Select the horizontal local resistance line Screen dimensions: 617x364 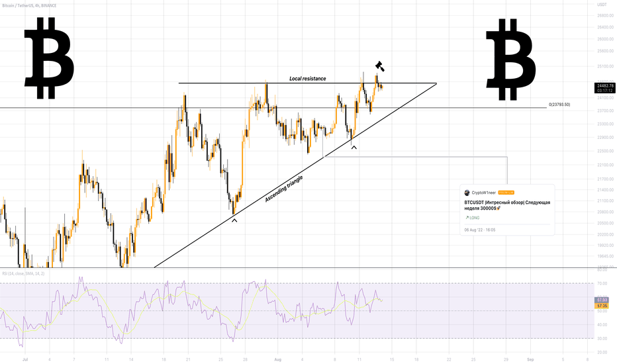[308, 83]
